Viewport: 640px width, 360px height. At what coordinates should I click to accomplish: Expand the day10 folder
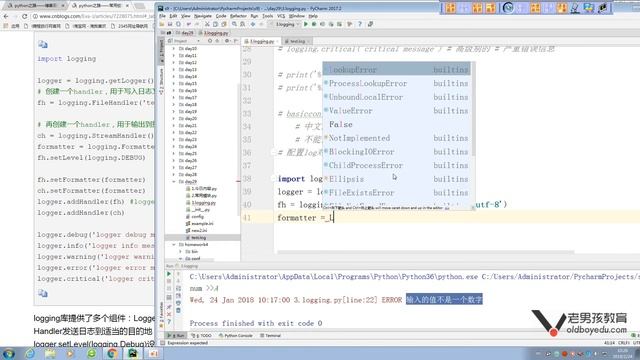tap(174, 49)
